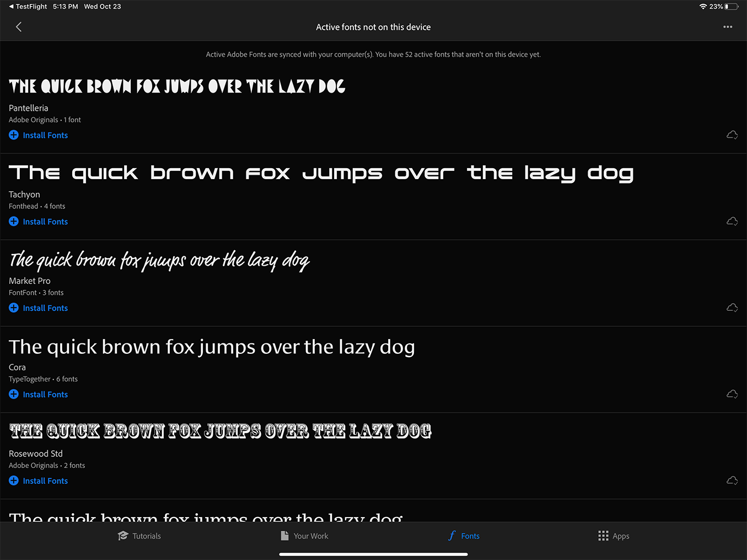Click the blue plus icon under Rosewood Std
747x560 pixels.
click(x=14, y=481)
